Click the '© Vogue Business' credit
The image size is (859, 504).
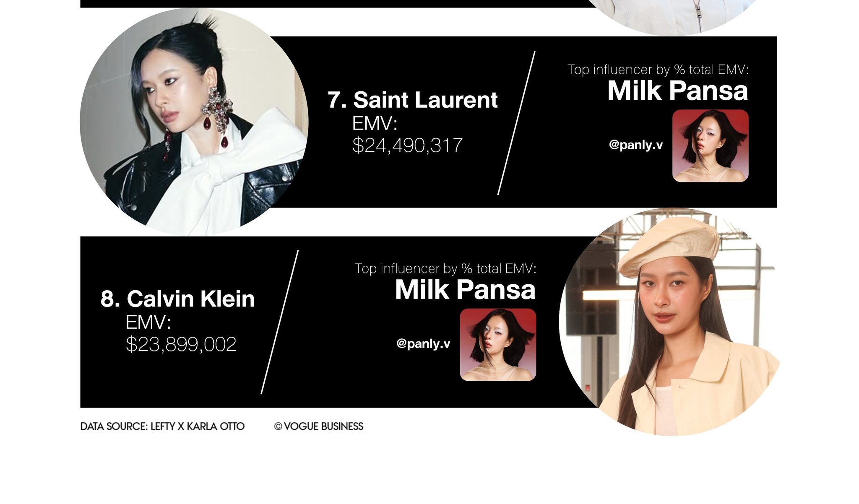[x=319, y=426]
